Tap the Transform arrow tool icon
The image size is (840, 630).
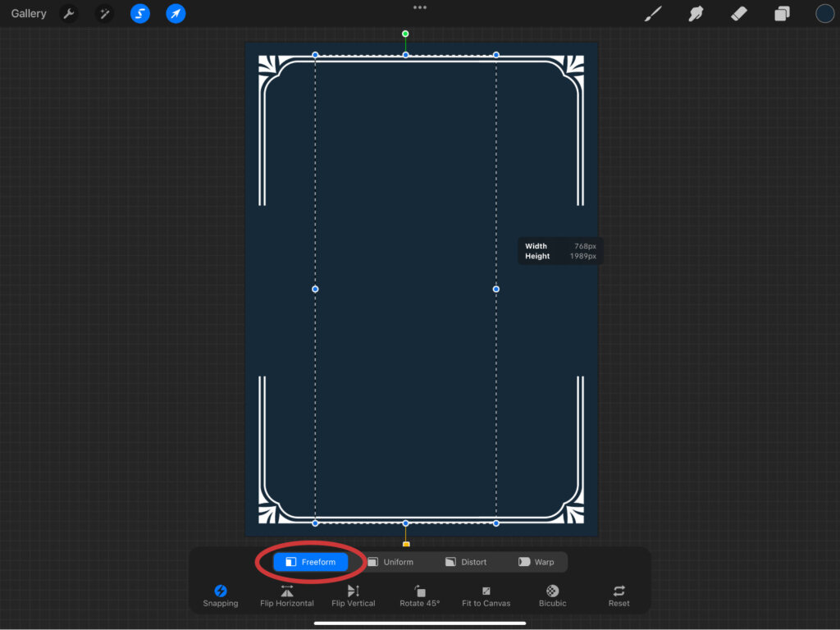click(176, 14)
